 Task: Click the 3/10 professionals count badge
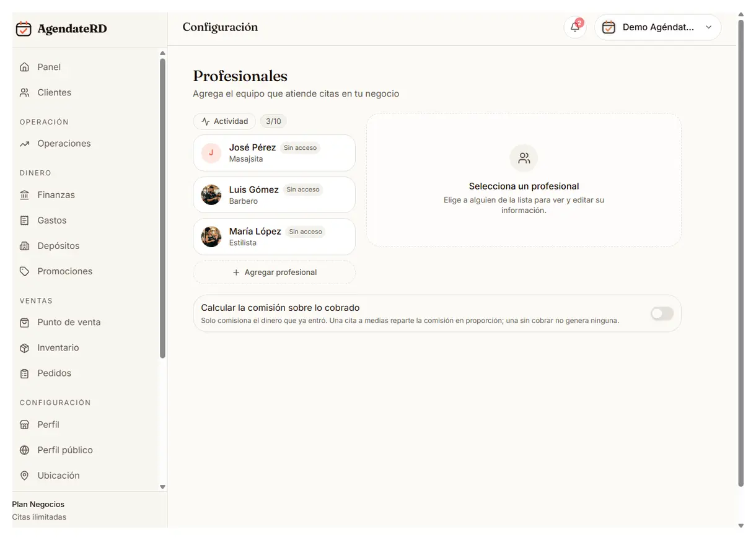point(273,121)
